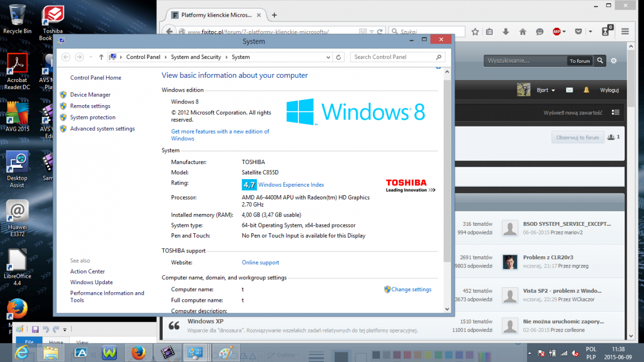Go back in the System window
Image resolution: width=644 pixels, height=362 pixels.
point(66,57)
